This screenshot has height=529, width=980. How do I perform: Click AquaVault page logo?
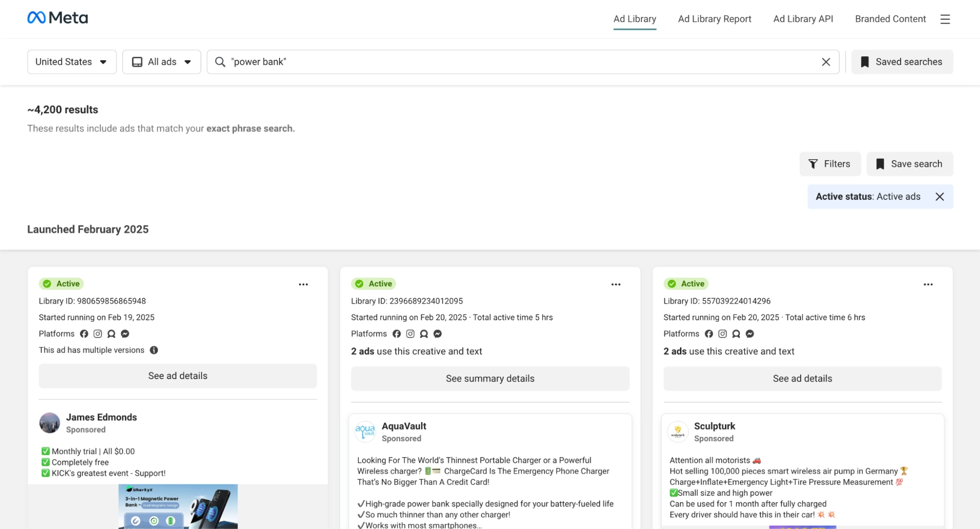(x=365, y=432)
